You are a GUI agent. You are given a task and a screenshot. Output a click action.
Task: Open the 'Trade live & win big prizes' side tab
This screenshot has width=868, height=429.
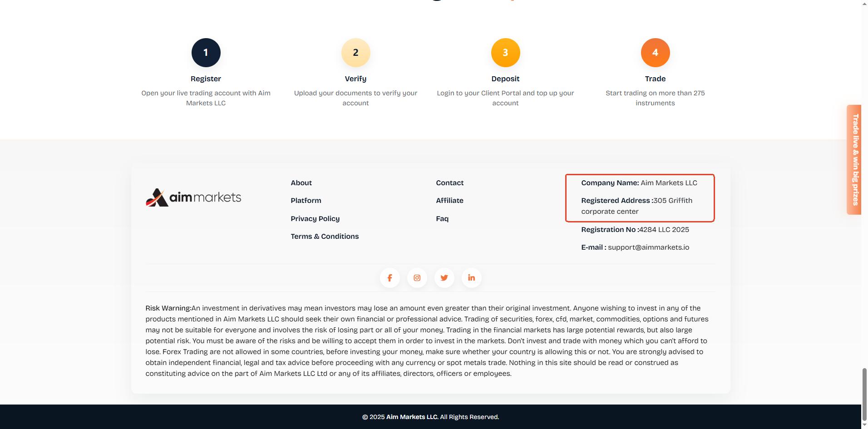(854, 160)
